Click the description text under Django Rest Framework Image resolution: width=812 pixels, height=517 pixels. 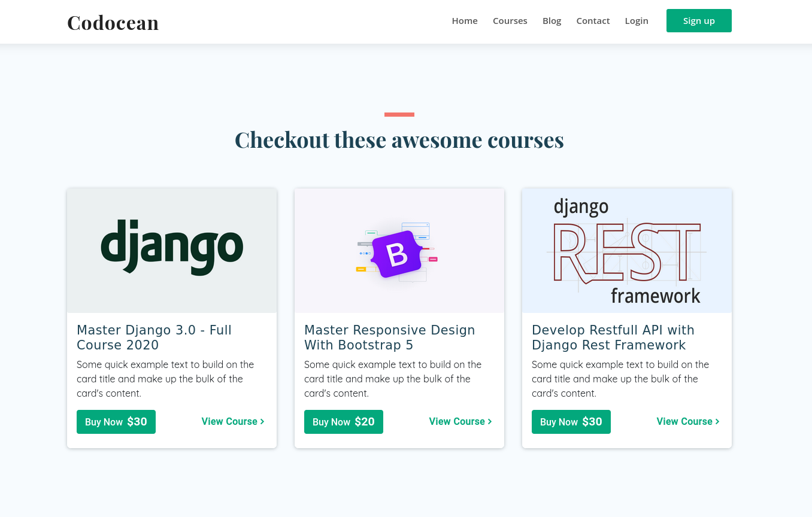coord(620,379)
